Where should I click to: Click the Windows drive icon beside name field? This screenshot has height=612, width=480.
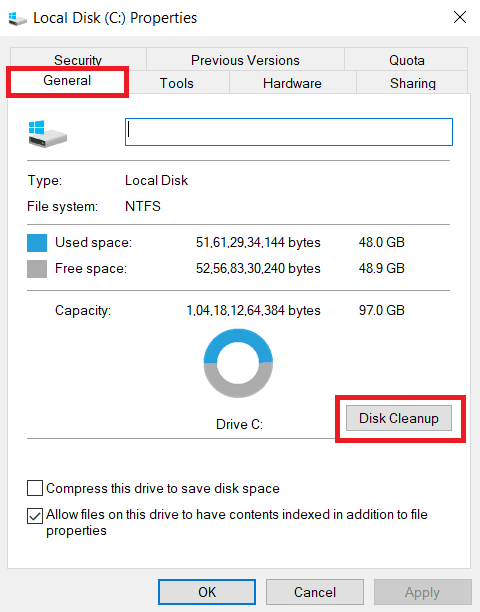48,133
